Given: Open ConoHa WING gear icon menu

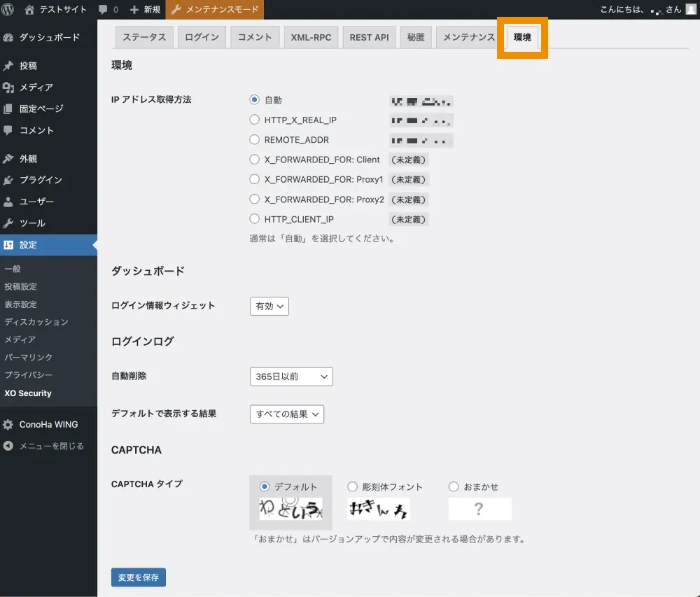Looking at the screenshot, I should pyautogui.click(x=8, y=424).
